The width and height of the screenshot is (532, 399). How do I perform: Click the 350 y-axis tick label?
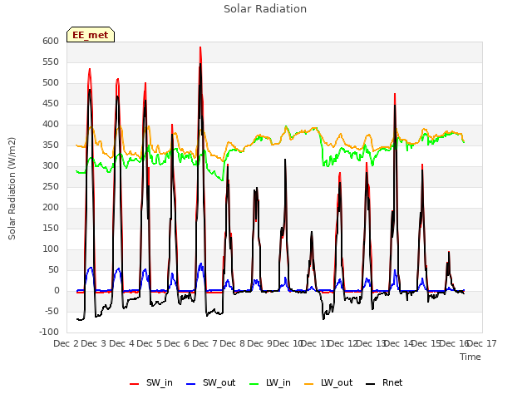[x=51, y=145]
